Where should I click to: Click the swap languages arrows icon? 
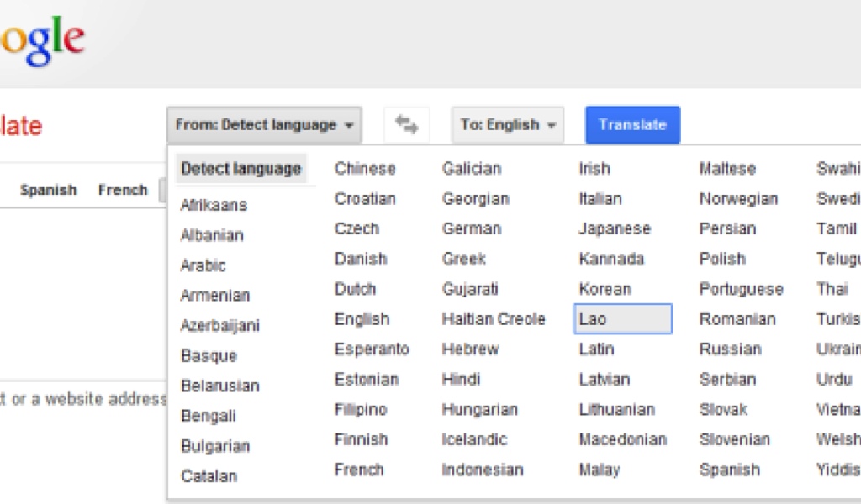(x=406, y=124)
